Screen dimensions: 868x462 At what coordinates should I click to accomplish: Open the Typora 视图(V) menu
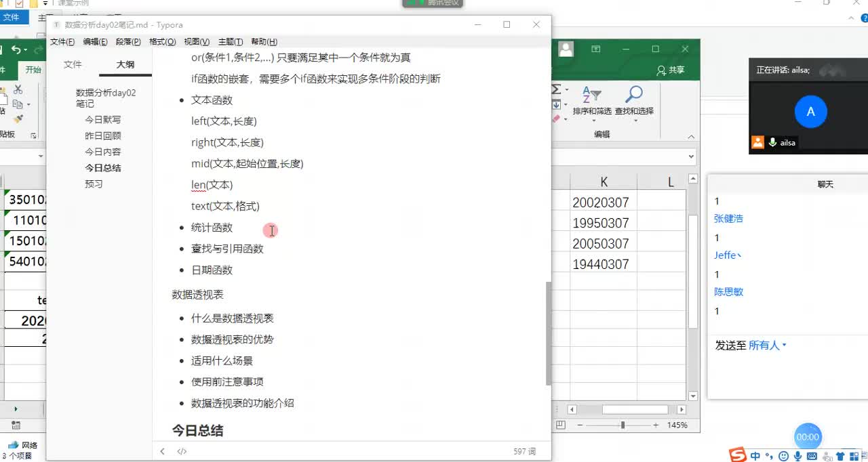point(197,42)
